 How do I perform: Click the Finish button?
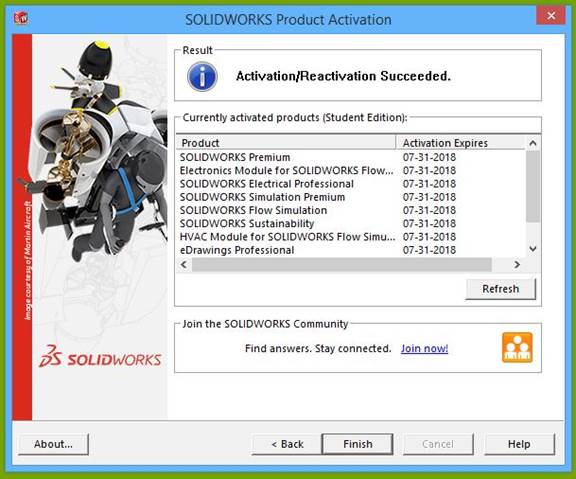[357, 444]
